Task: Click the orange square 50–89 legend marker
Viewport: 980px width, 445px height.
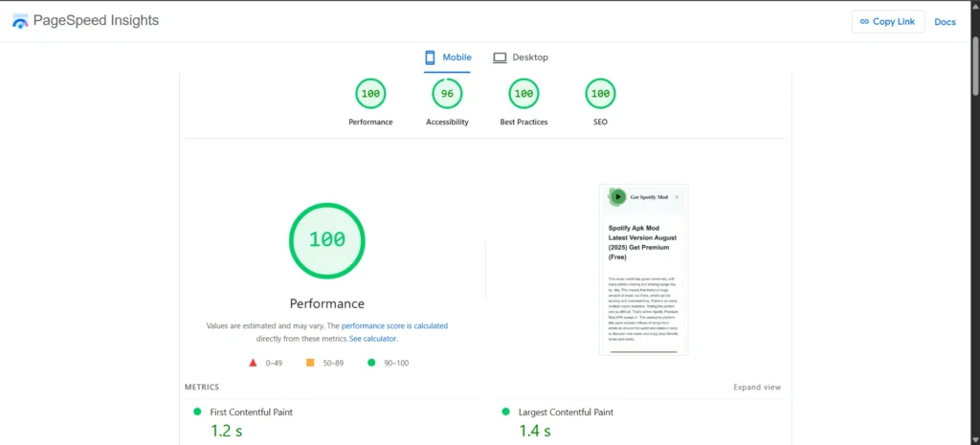Action: (310, 363)
